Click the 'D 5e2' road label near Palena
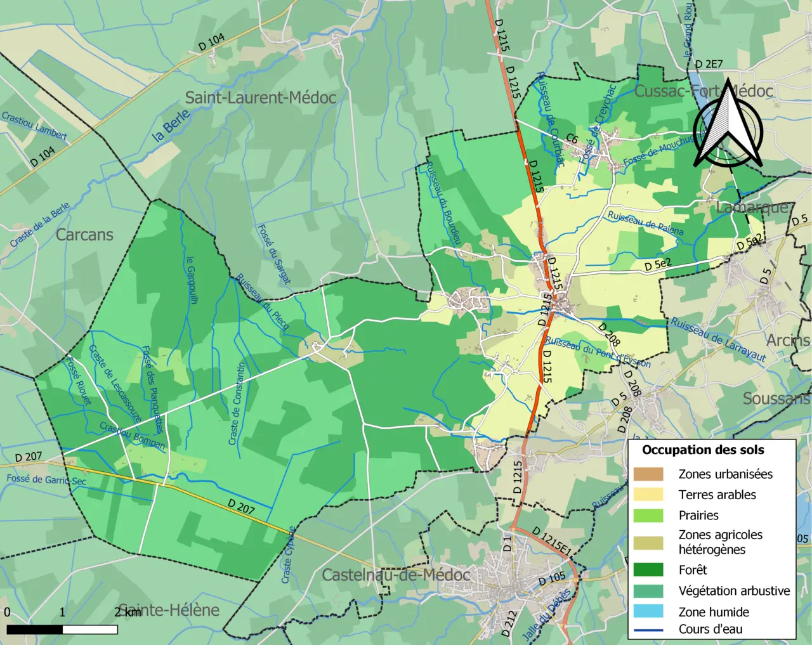 pos(658,264)
